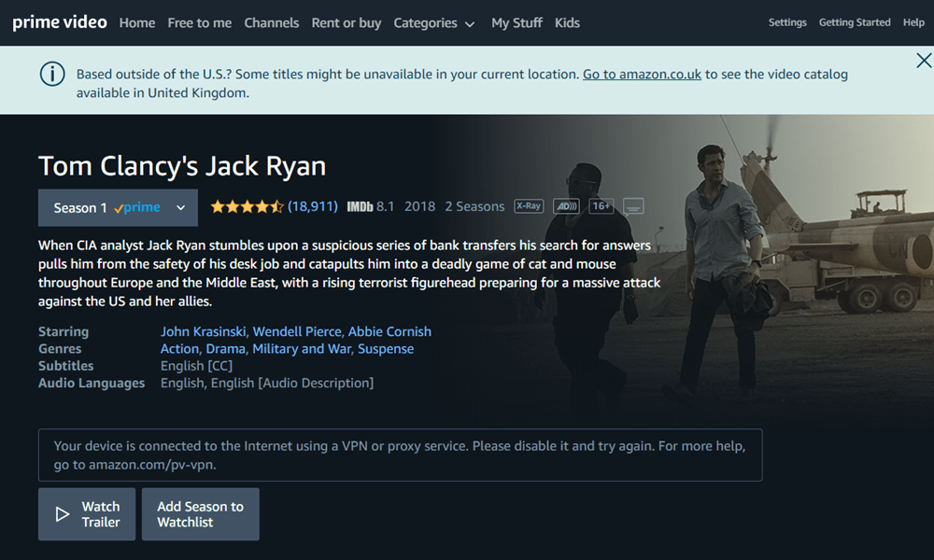
Task: Click the Subtitles label
Action: point(65,366)
